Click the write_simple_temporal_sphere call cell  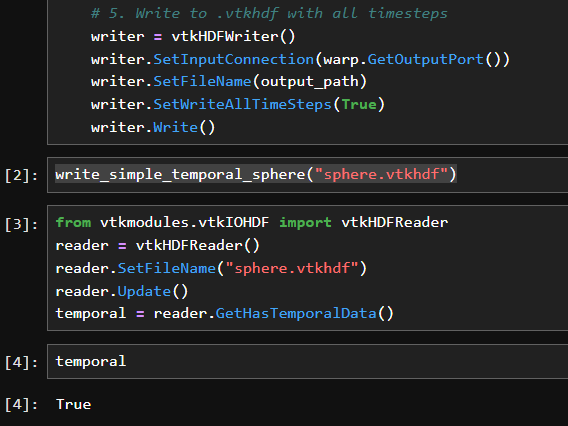point(256,175)
